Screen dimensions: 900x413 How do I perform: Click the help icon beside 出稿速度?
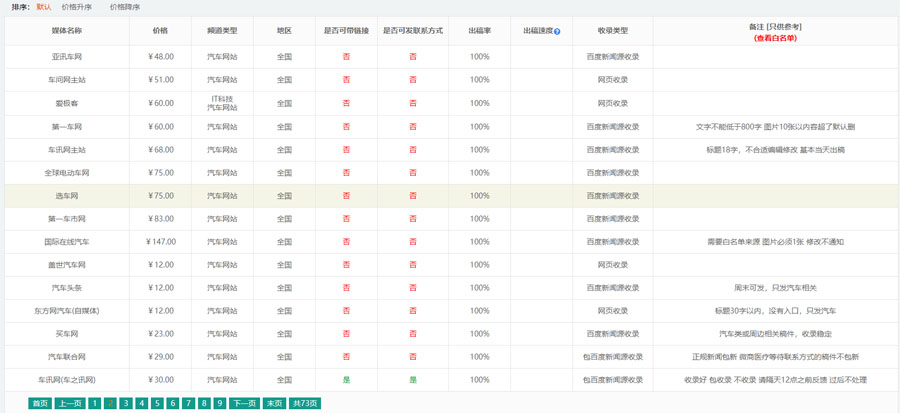pyautogui.click(x=557, y=32)
